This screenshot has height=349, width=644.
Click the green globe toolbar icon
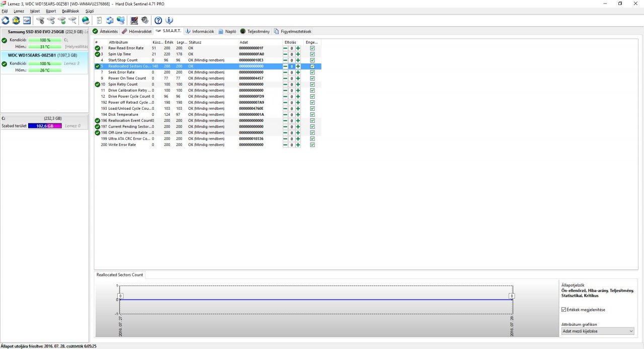86,20
